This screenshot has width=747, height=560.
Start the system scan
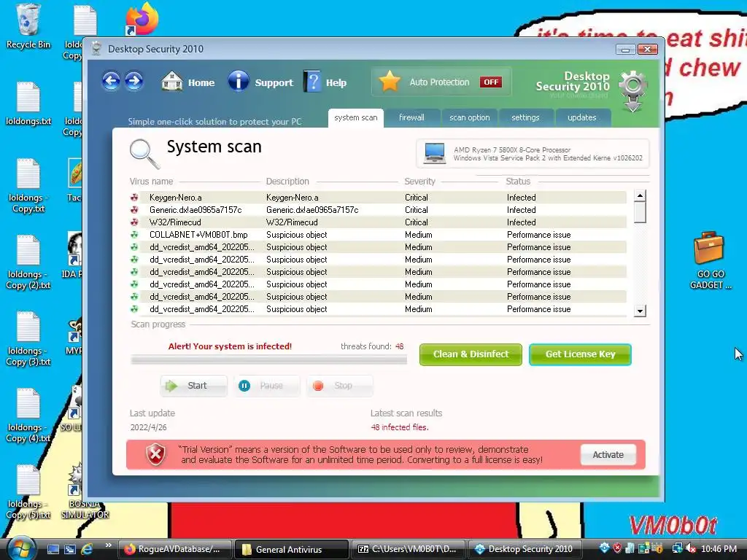click(193, 386)
